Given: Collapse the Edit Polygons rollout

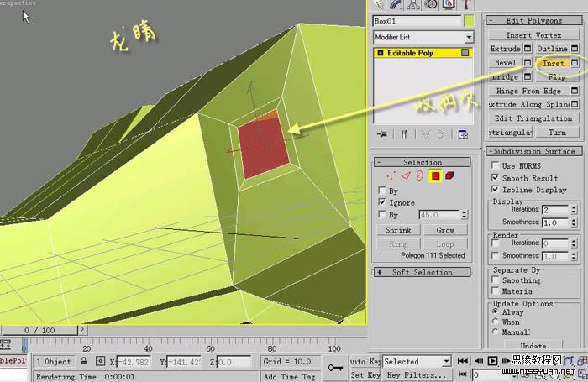Looking at the screenshot, I should [533, 21].
